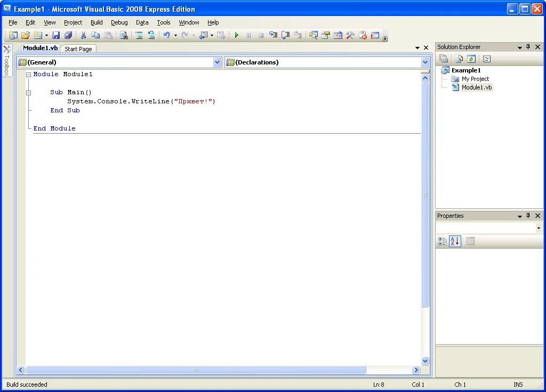Toggle auto-hide pin on Properties panel
This screenshot has height=392, width=546.
pos(528,216)
